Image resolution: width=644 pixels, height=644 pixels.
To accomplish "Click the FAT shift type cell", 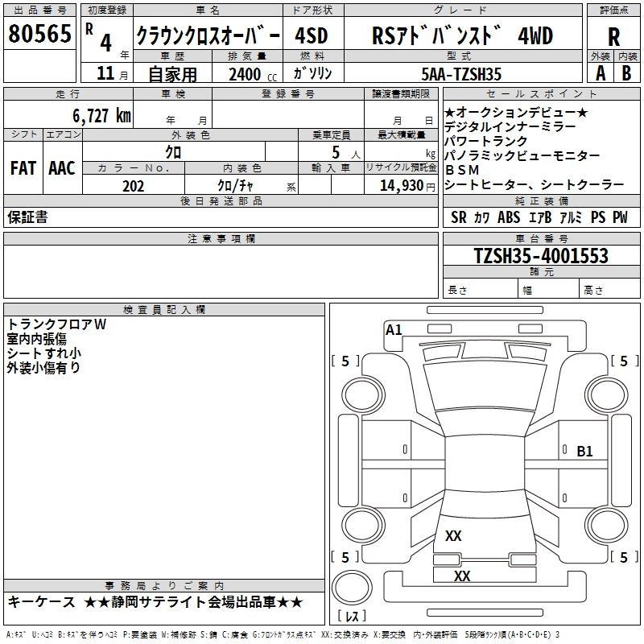I will click(x=23, y=168).
